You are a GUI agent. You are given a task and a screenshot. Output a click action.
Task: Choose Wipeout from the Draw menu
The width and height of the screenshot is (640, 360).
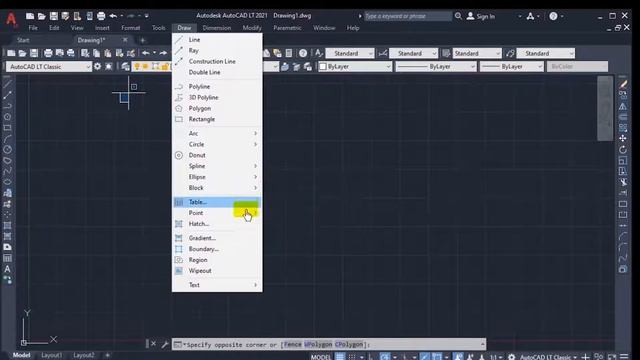click(x=217, y=271)
